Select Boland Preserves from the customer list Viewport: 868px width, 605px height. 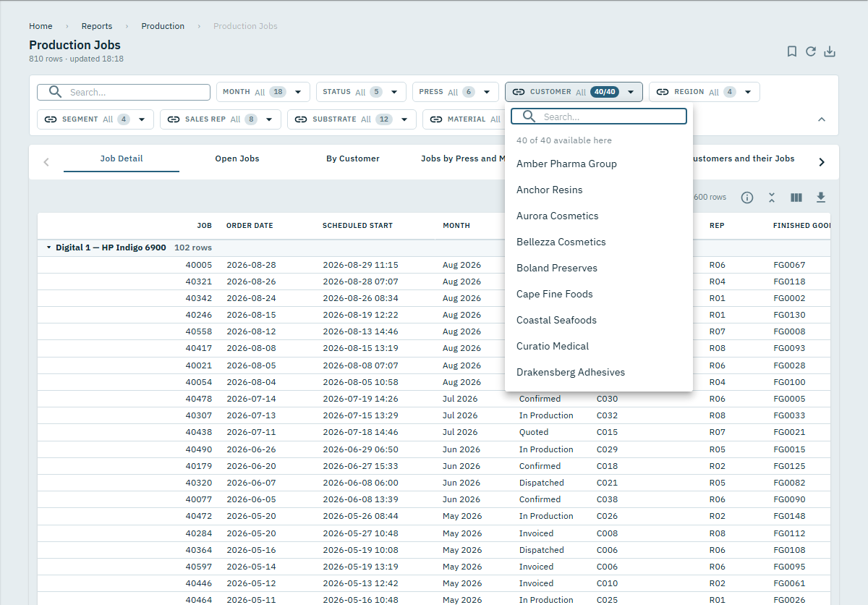click(x=599, y=268)
